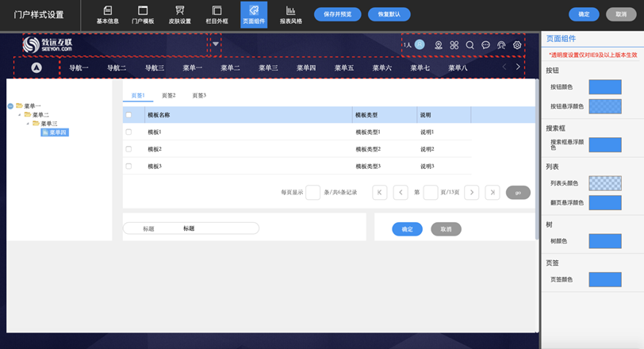Click the gear settings icon in preview header
Screen dimensions: 644x349
coord(517,45)
